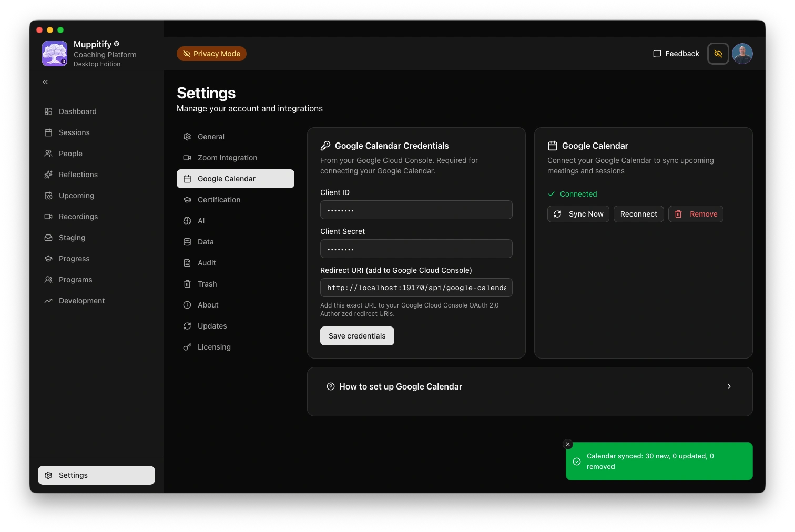Click into the Client Secret field

[416, 249]
